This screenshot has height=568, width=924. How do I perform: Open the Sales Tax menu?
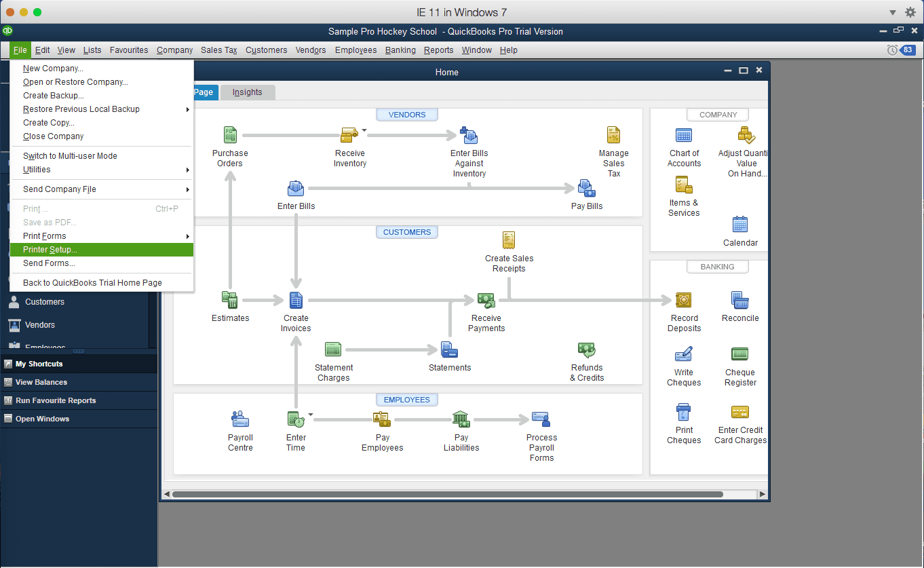(218, 50)
